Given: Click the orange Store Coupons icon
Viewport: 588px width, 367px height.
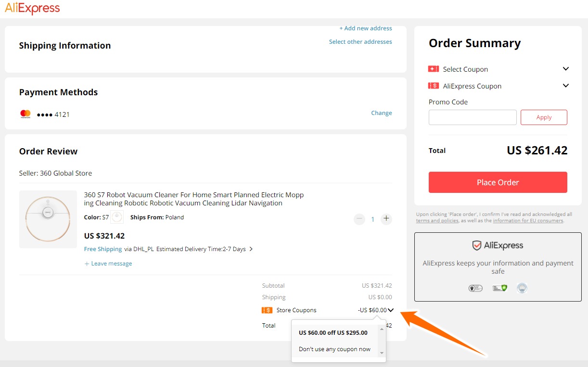Looking at the screenshot, I should click(267, 310).
